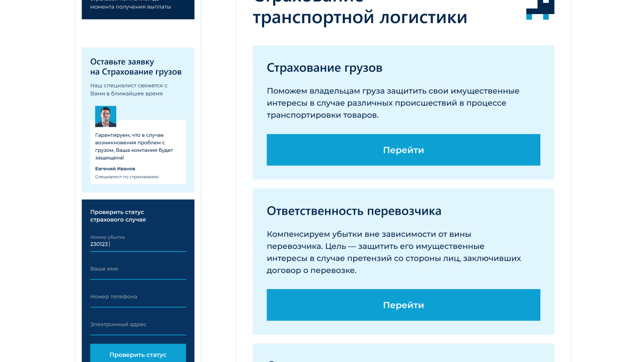Click the company logo icon top right
The width and height of the screenshot is (644, 362).
pos(540,9)
